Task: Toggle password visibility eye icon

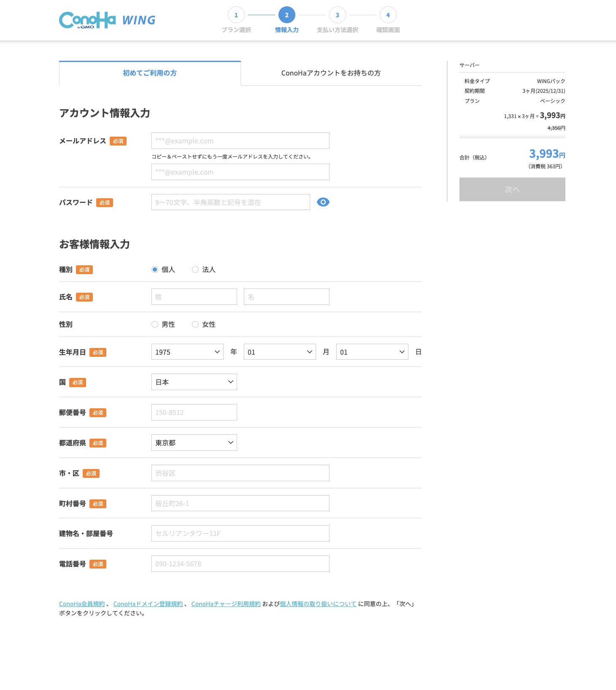Action: [x=323, y=202]
